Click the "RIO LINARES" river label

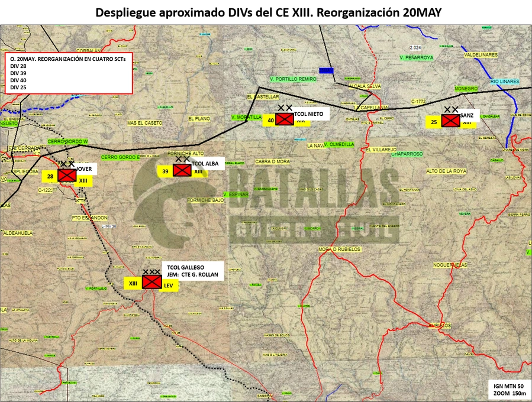(x=505, y=82)
